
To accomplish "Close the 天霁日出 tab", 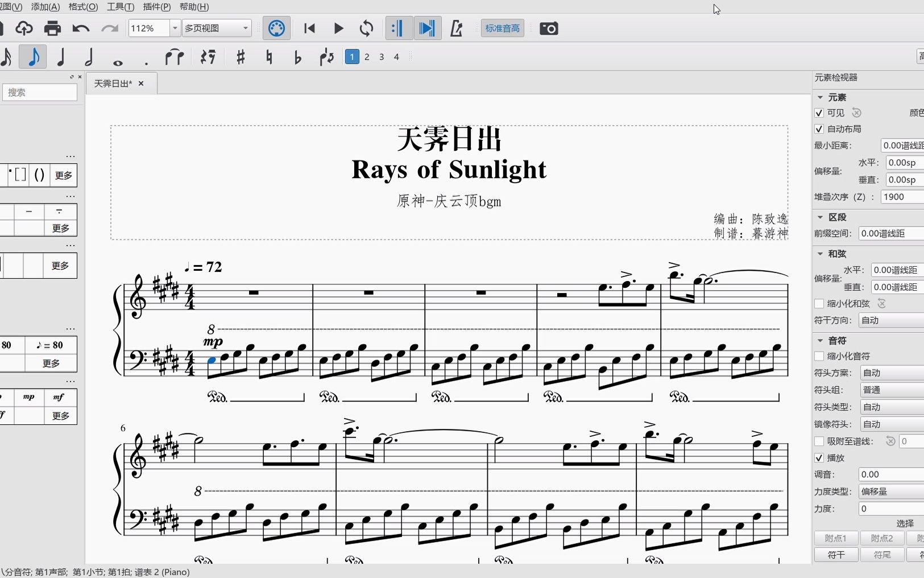I will click(141, 84).
